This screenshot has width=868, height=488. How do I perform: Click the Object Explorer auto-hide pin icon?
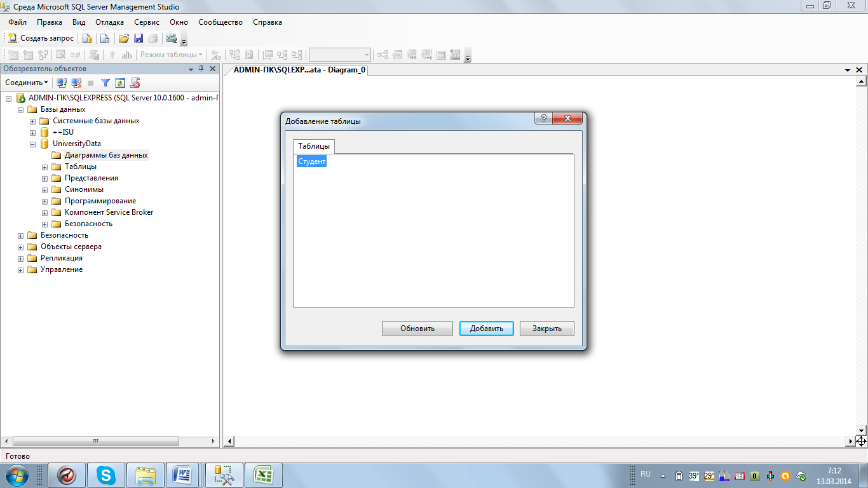pos(201,69)
